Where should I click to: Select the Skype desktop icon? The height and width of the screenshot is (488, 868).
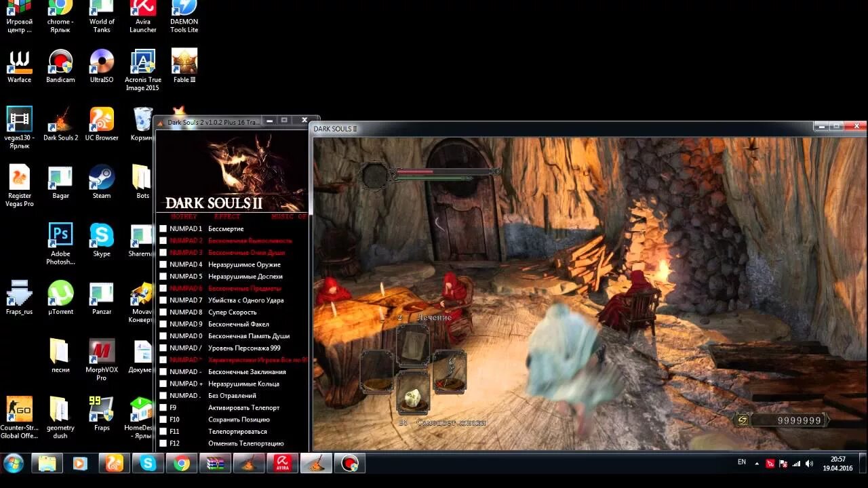(x=102, y=241)
